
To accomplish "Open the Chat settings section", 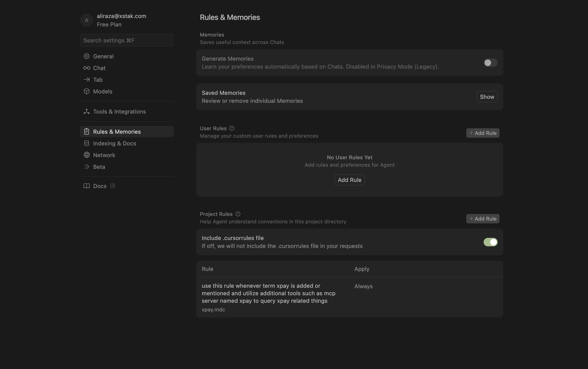I will coord(127,68).
